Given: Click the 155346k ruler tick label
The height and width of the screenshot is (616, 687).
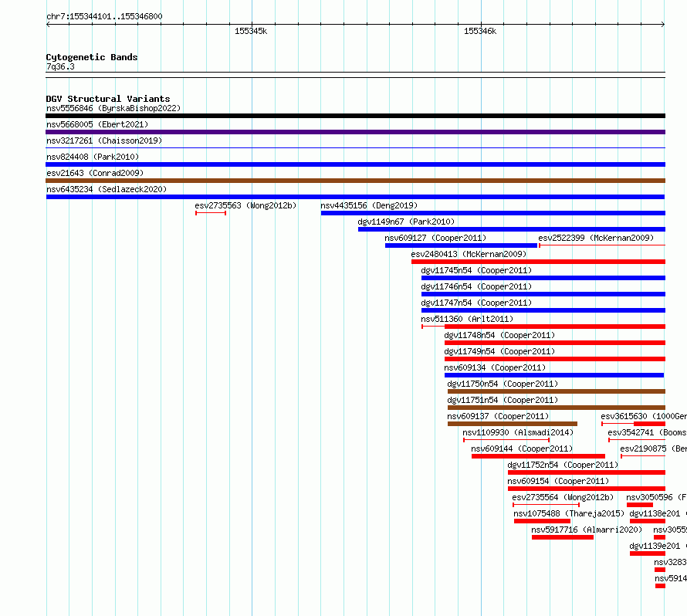Looking at the screenshot, I should pos(480,31).
